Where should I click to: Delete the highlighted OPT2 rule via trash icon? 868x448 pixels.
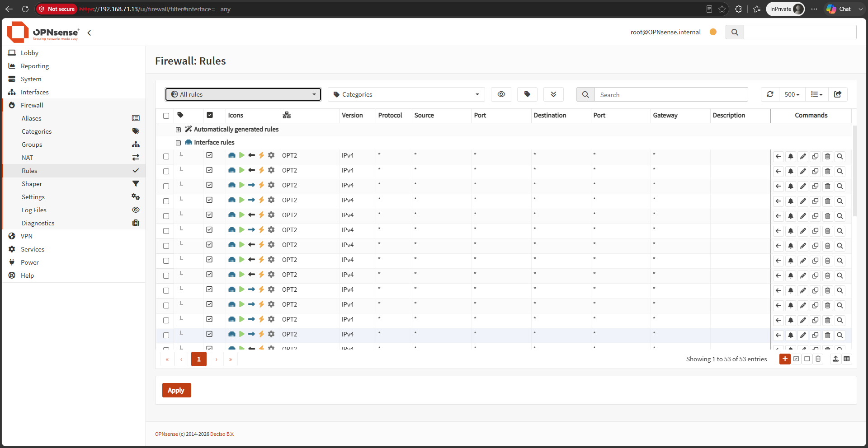(x=827, y=335)
